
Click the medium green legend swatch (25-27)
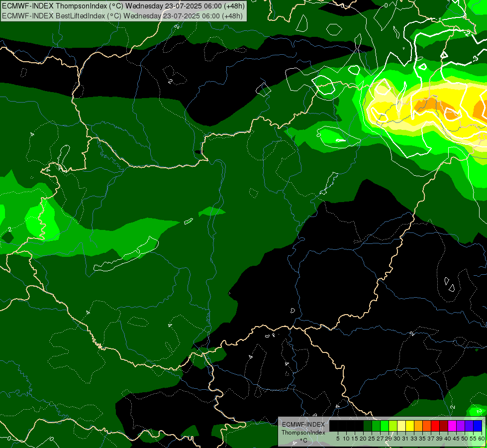tap(376, 426)
